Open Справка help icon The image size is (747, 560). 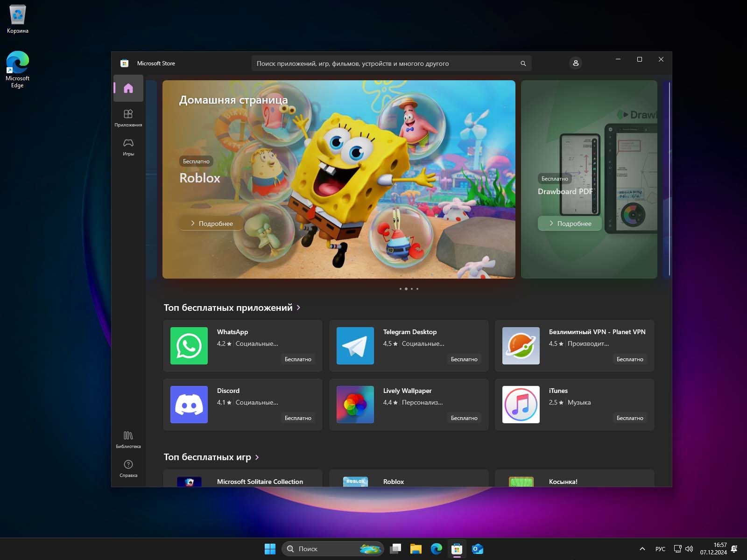tap(128, 468)
